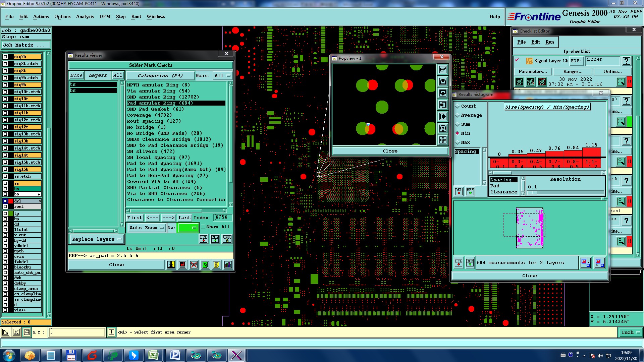Click the Parameters... button in Checklist Editor
The image size is (644, 362).
[532, 71]
